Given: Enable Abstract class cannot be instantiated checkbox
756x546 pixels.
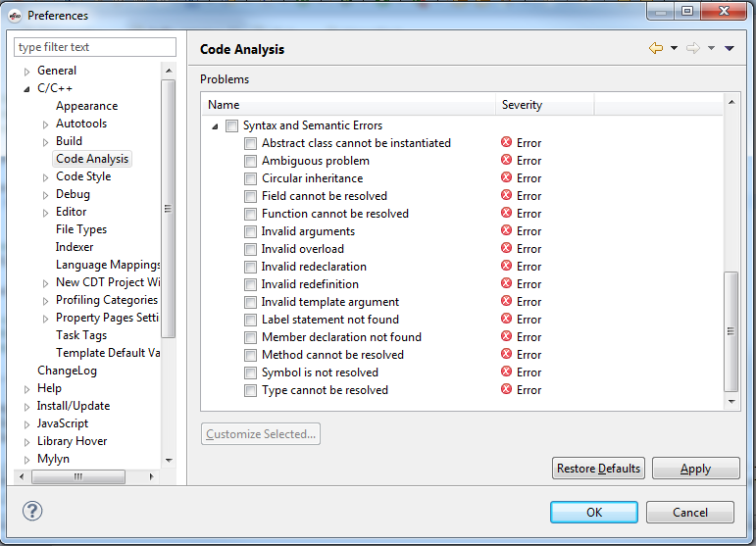Looking at the screenshot, I should point(250,144).
